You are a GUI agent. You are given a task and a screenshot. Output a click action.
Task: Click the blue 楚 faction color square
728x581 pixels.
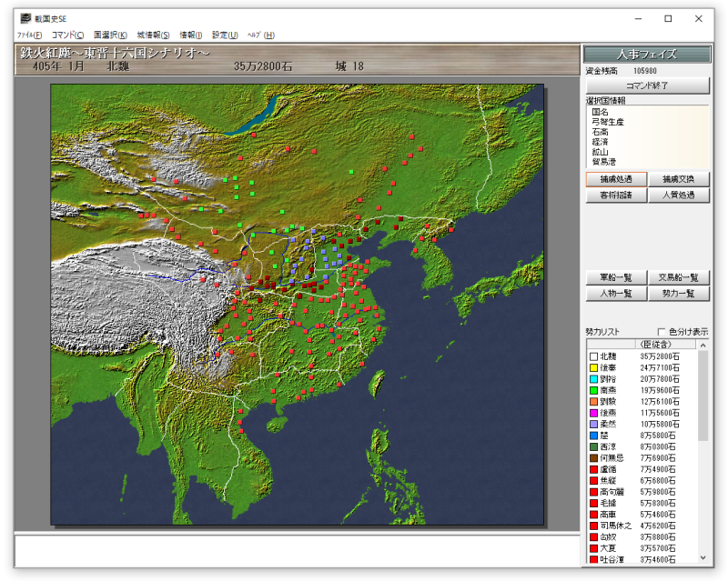coord(593,436)
